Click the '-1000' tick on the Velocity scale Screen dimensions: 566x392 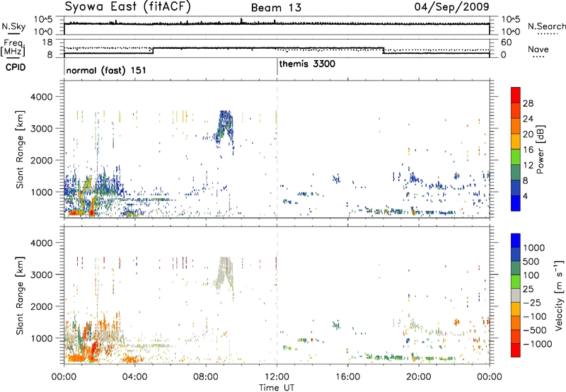tap(538, 344)
